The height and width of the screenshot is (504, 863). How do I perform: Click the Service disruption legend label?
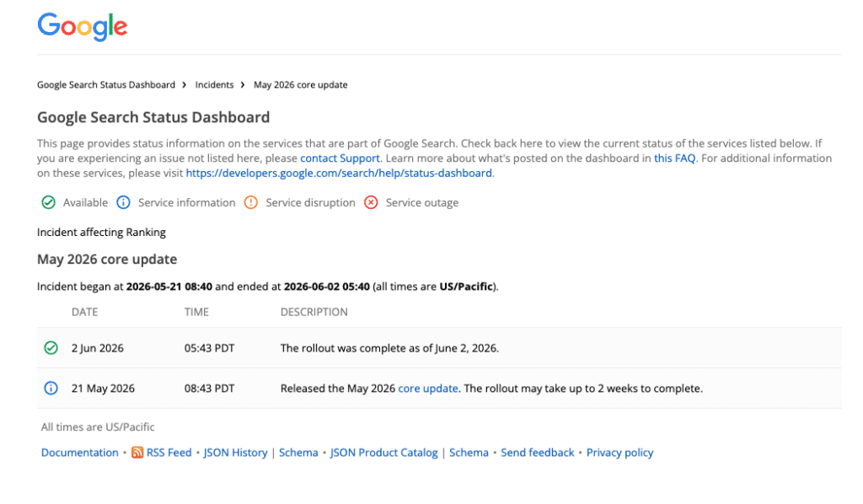310,202
